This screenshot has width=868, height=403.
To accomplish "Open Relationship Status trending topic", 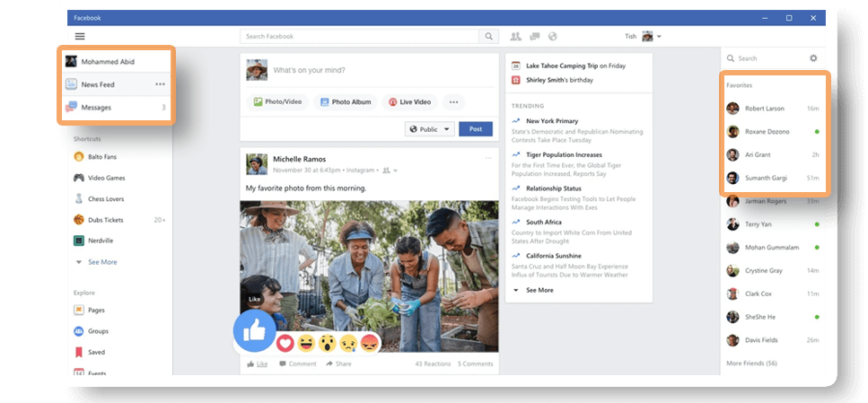I will pyautogui.click(x=554, y=188).
